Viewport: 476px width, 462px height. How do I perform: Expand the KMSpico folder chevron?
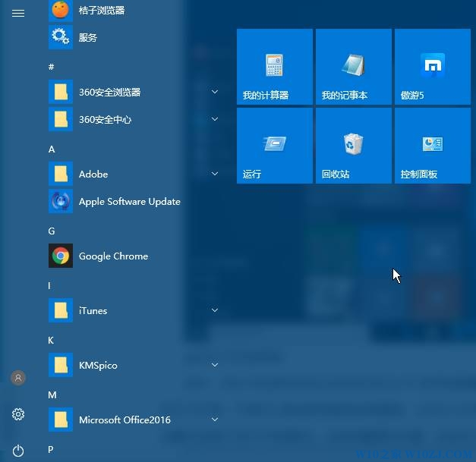(215, 365)
